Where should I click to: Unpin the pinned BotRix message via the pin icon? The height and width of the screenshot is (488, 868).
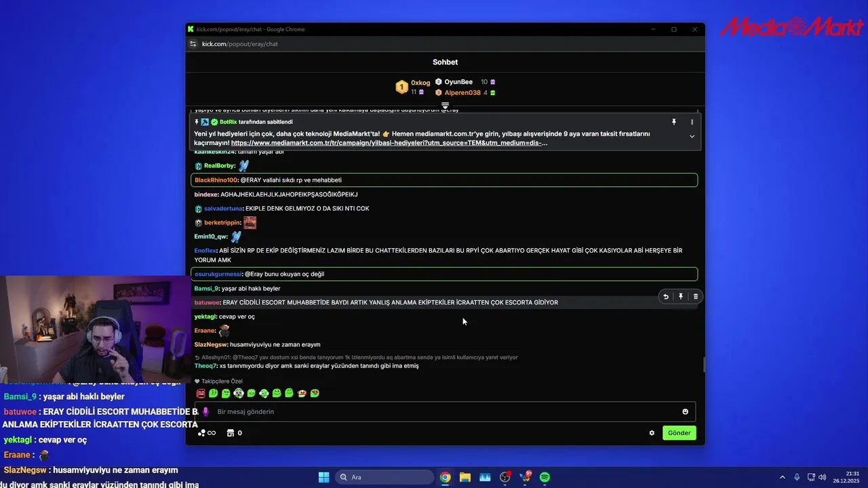pos(674,122)
